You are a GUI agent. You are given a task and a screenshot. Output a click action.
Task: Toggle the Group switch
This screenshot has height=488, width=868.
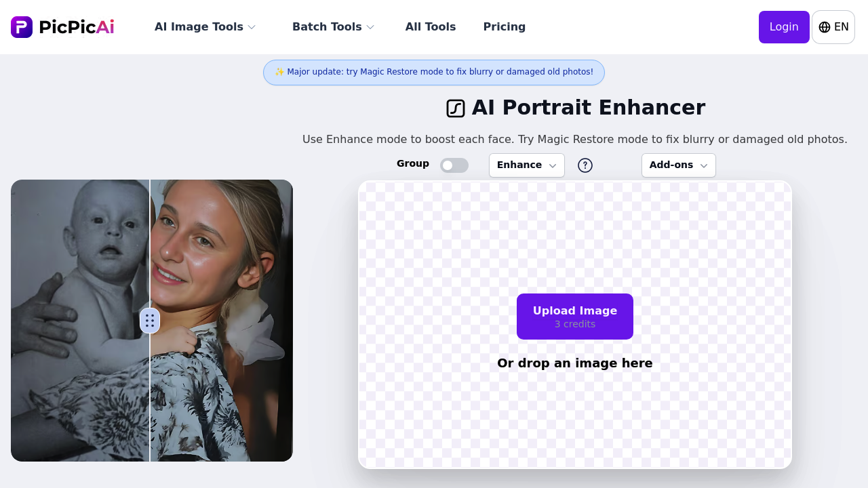coord(454,165)
